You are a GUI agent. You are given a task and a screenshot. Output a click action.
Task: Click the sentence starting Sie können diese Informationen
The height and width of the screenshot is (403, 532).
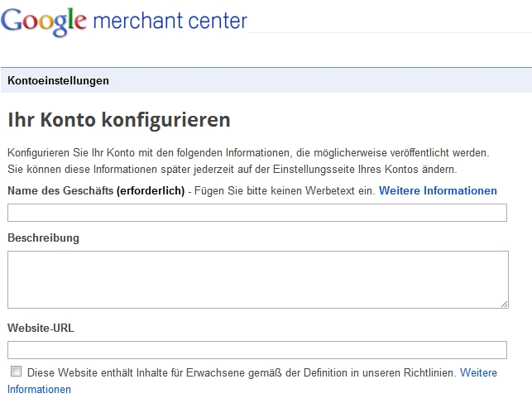(x=232, y=169)
